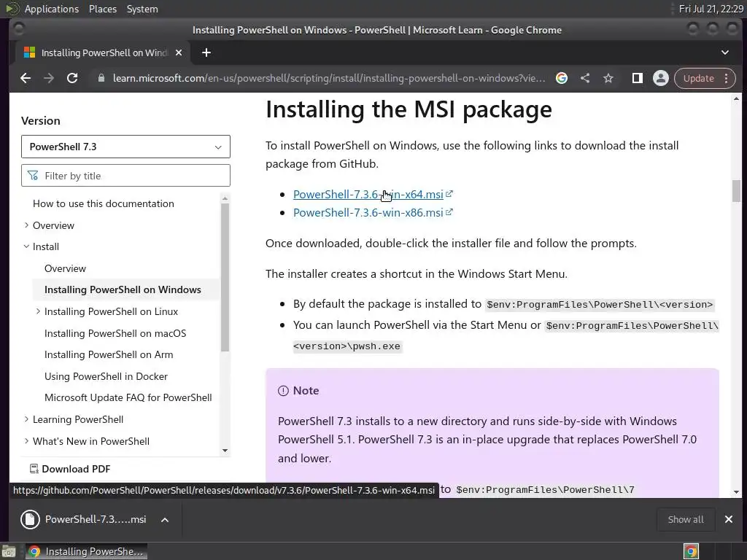Click the sidebar scroll-down arrow
The image size is (747, 560).
tap(225, 451)
